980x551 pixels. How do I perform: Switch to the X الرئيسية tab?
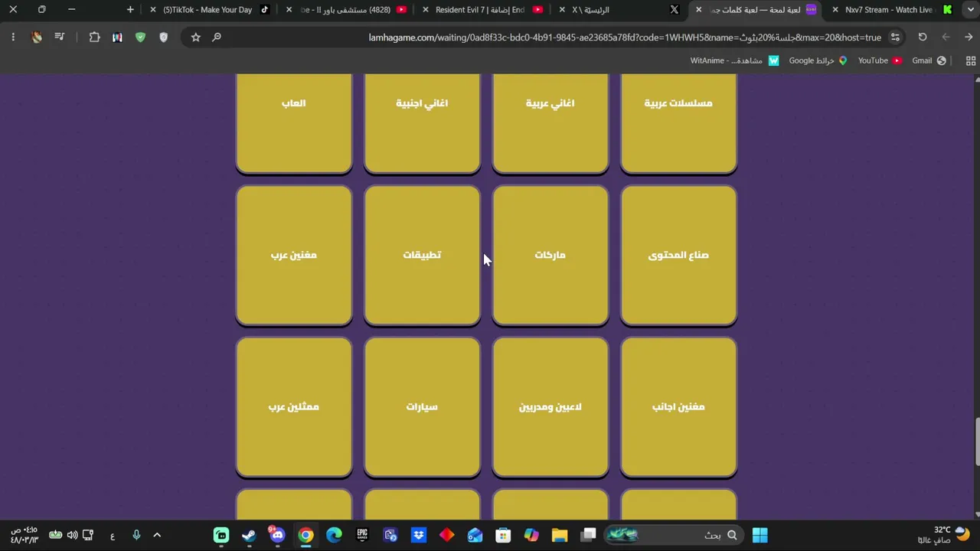pos(620,10)
